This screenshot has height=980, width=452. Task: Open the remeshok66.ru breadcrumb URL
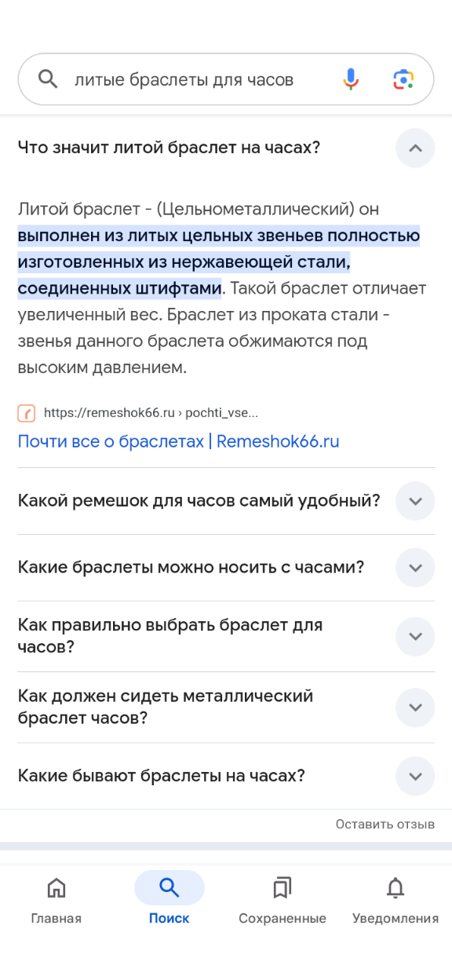pos(151,413)
